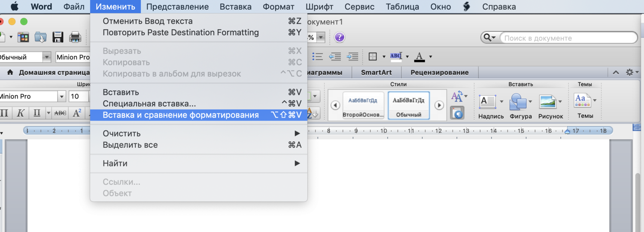Expand the ribbon Minion Pro font dropdown
The image size is (644, 232).
[61, 96]
